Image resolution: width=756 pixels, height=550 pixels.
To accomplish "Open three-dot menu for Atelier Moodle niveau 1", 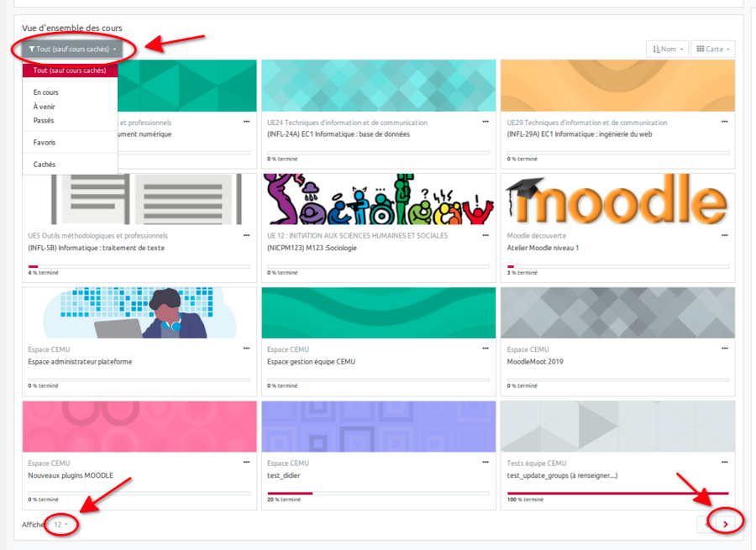I will [725, 235].
